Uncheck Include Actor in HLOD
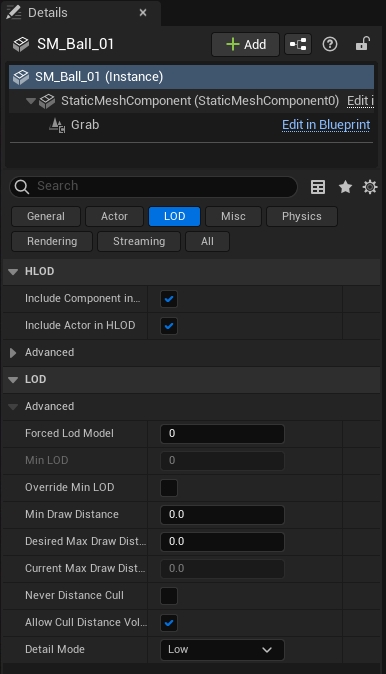The width and height of the screenshot is (386, 674). [169, 326]
